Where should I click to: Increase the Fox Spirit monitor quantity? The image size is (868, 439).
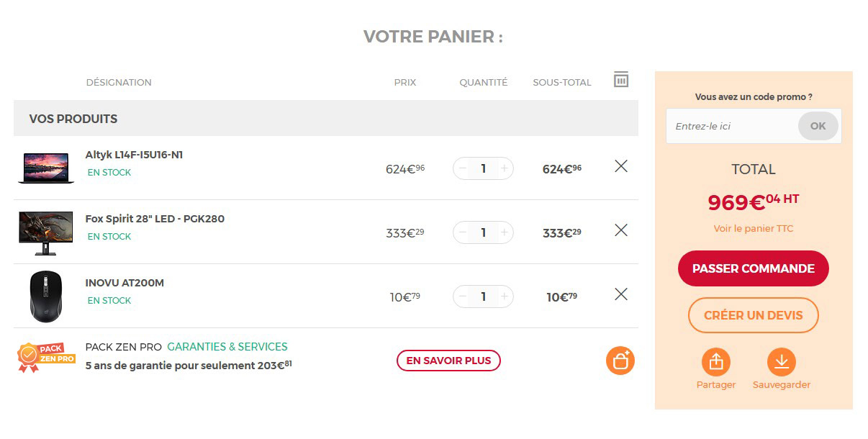(x=505, y=232)
